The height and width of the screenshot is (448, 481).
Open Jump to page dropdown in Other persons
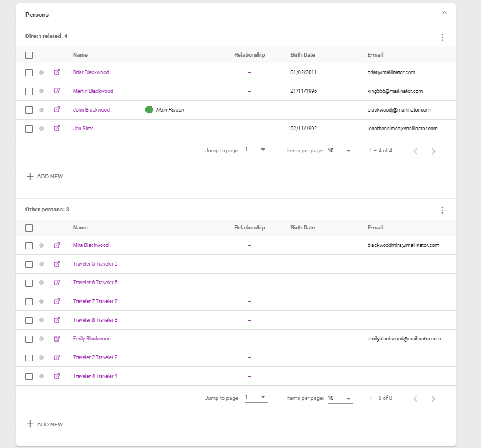pyautogui.click(x=256, y=398)
